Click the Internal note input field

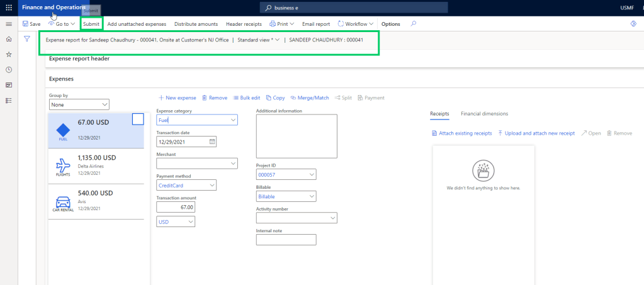(x=286, y=240)
